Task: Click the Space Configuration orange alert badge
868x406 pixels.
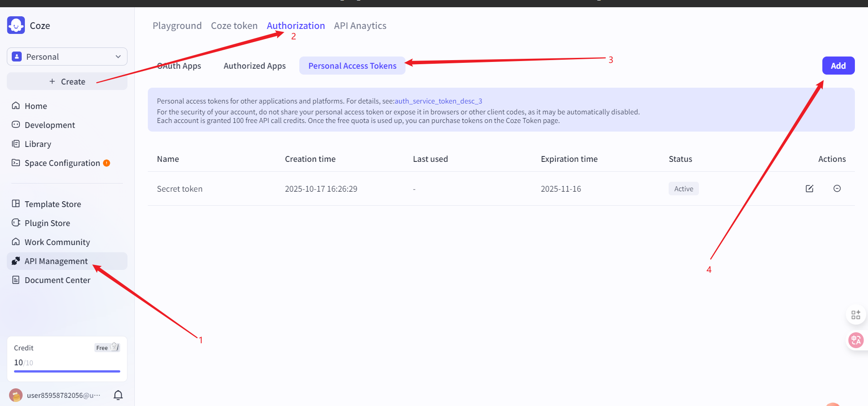Action: tap(107, 163)
